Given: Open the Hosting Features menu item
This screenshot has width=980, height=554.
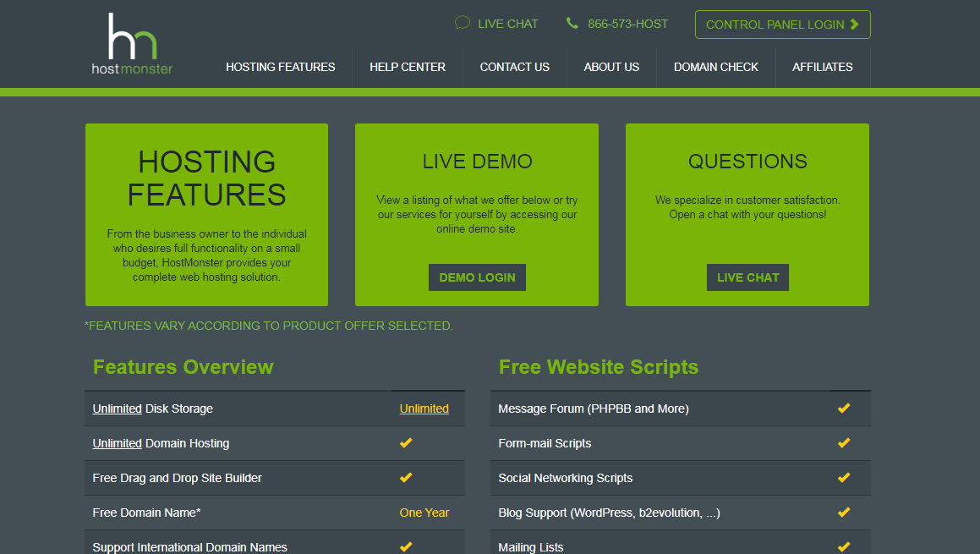Looking at the screenshot, I should pos(281,67).
